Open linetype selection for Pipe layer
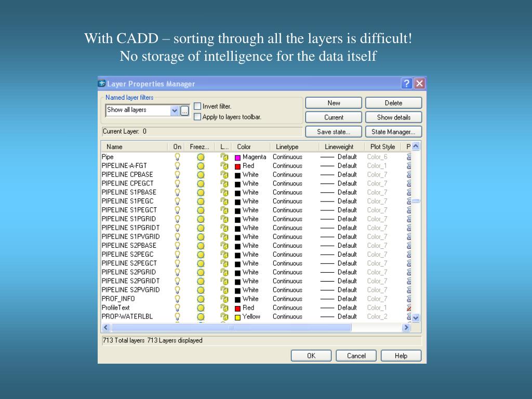Screen dimensions: 532x399 (287, 157)
